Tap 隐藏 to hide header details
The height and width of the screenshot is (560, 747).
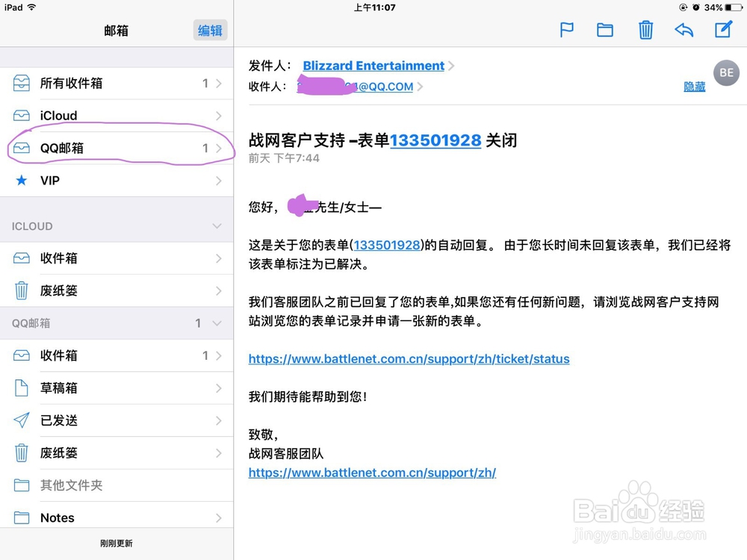click(x=694, y=87)
